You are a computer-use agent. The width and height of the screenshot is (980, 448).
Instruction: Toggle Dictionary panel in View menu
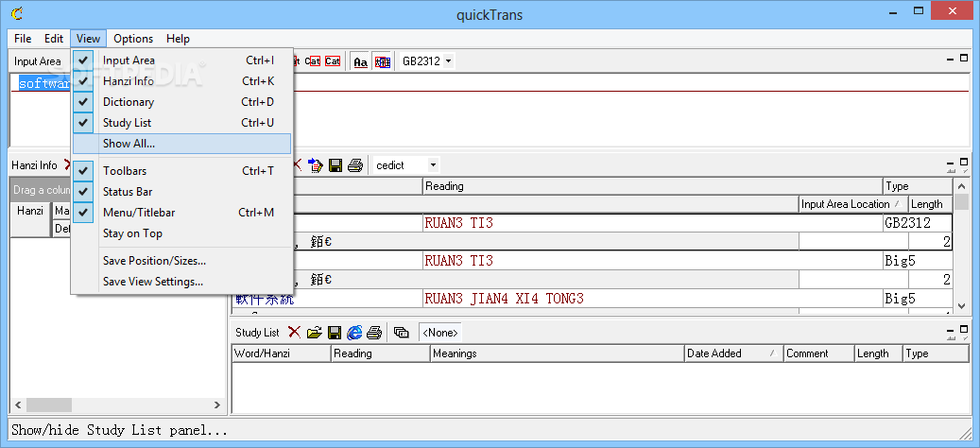coord(181,102)
